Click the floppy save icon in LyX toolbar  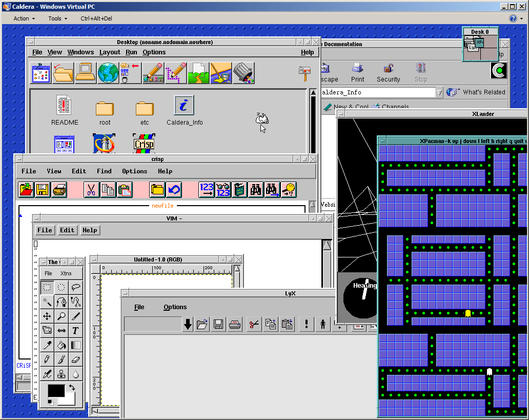pos(218,325)
